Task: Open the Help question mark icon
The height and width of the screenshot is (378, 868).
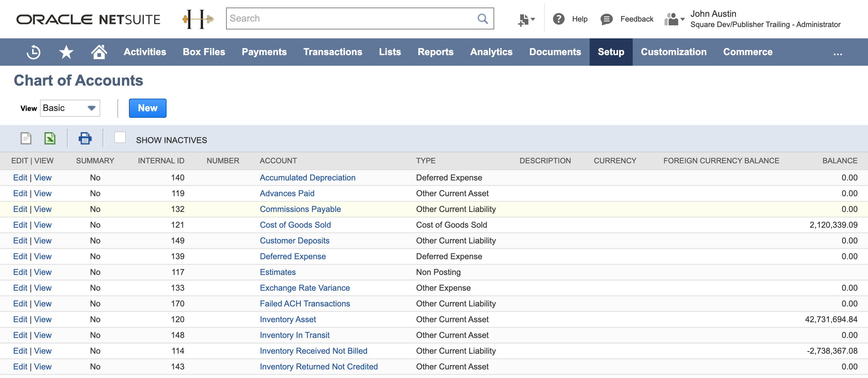Action: 558,19
